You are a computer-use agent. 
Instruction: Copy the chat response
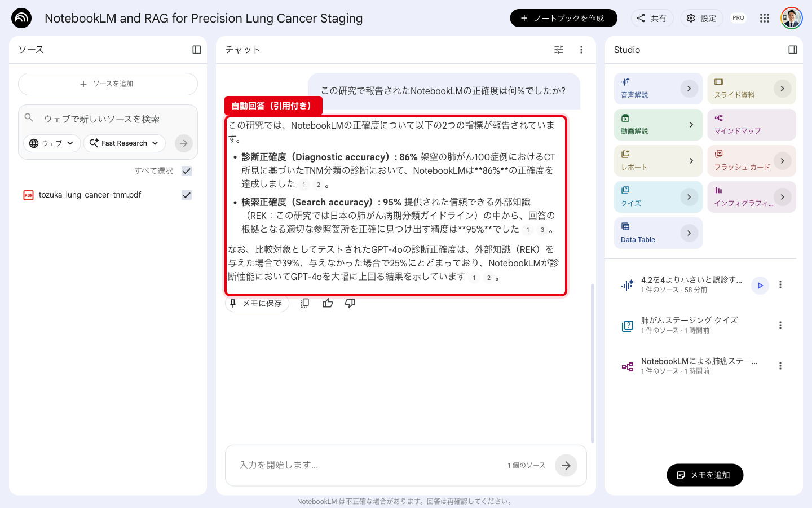(x=305, y=303)
